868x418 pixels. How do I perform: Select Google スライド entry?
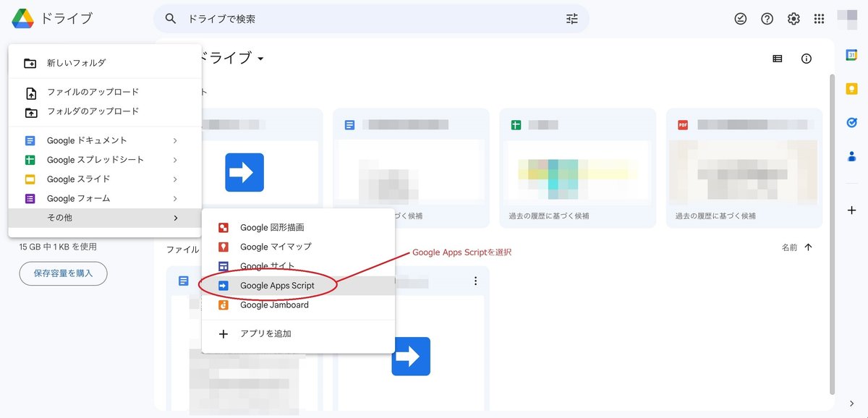click(x=105, y=179)
